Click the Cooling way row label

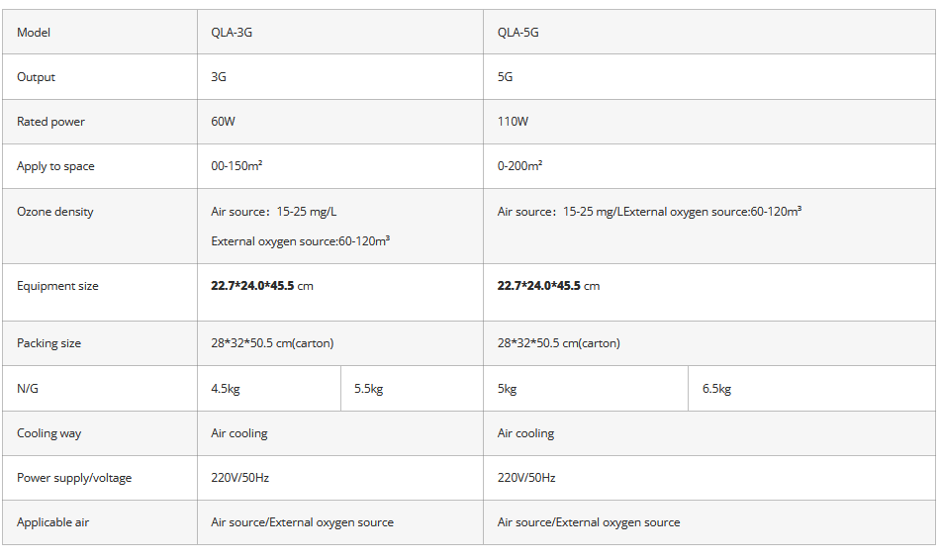tap(48, 433)
